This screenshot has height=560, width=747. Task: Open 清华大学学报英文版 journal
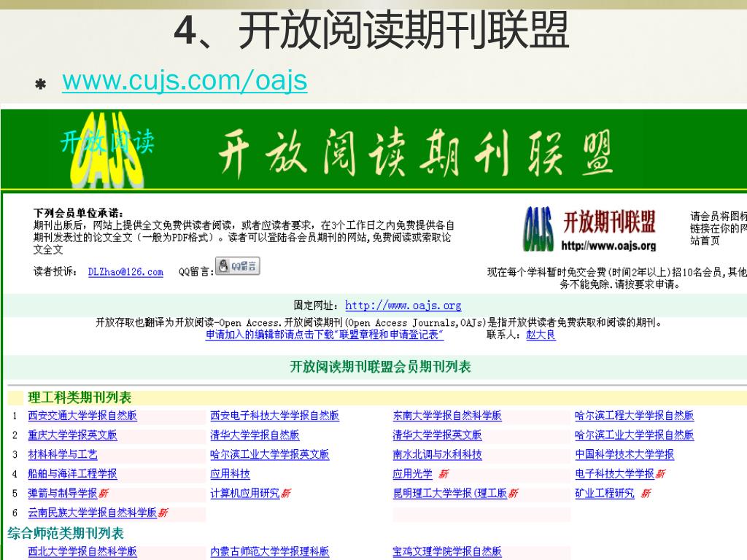click(x=438, y=435)
